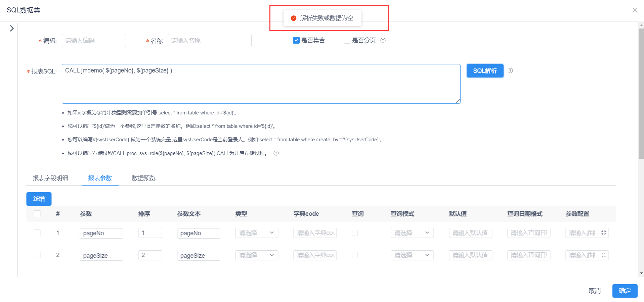The image size is (644, 302).
Task: Focus the 名称 input field
Action: click(x=210, y=41)
